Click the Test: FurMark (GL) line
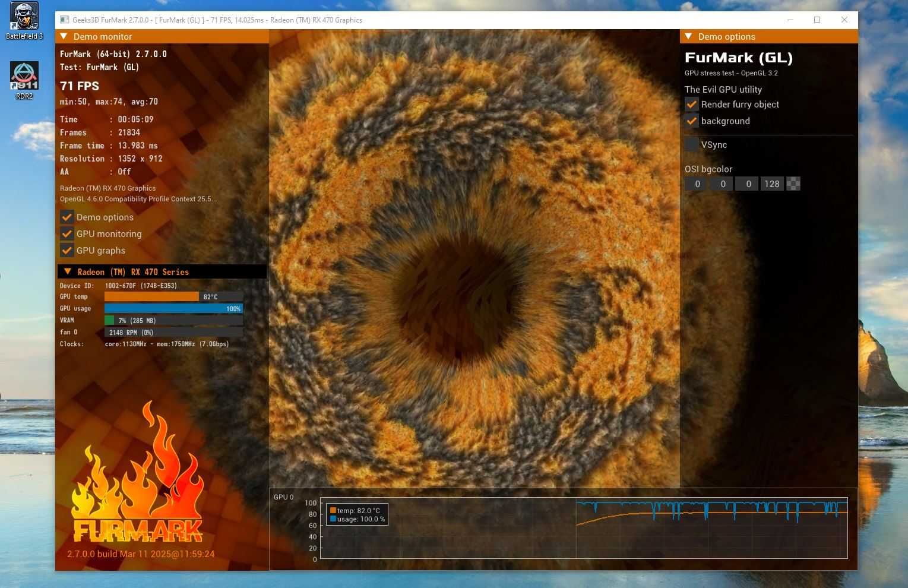The height and width of the screenshot is (588, 908). click(99, 67)
